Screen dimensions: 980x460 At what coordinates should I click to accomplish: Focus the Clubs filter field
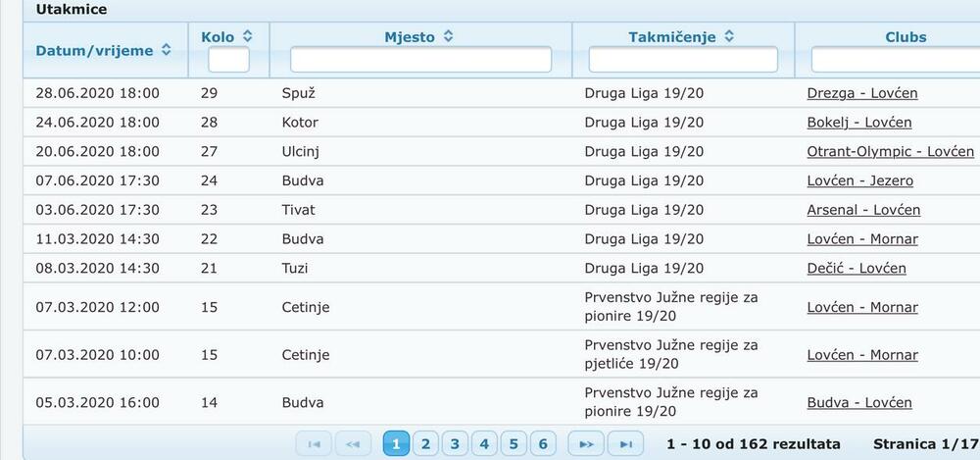pos(894,61)
